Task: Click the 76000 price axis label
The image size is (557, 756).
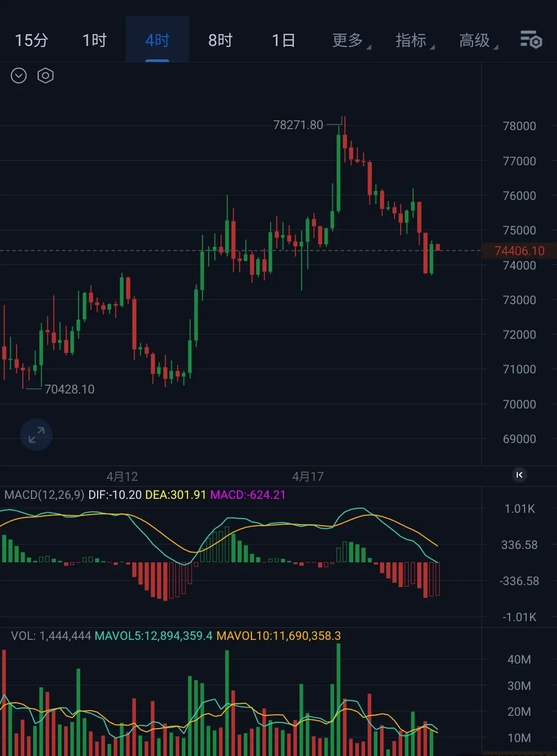Action: (x=519, y=196)
